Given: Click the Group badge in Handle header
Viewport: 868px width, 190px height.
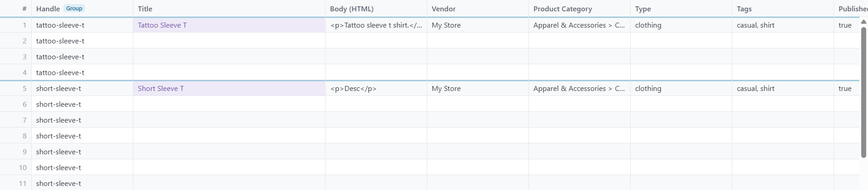Looking at the screenshot, I should (74, 9).
